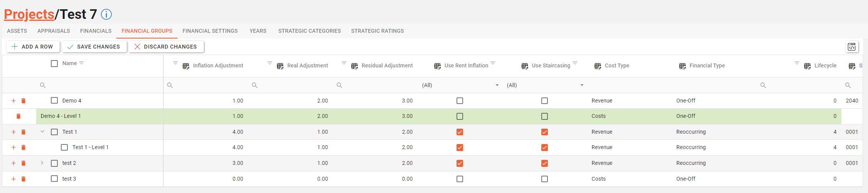The width and height of the screenshot is (868, 193).
Task: Click the Save Changes button
Action: (x=94, y=47)
